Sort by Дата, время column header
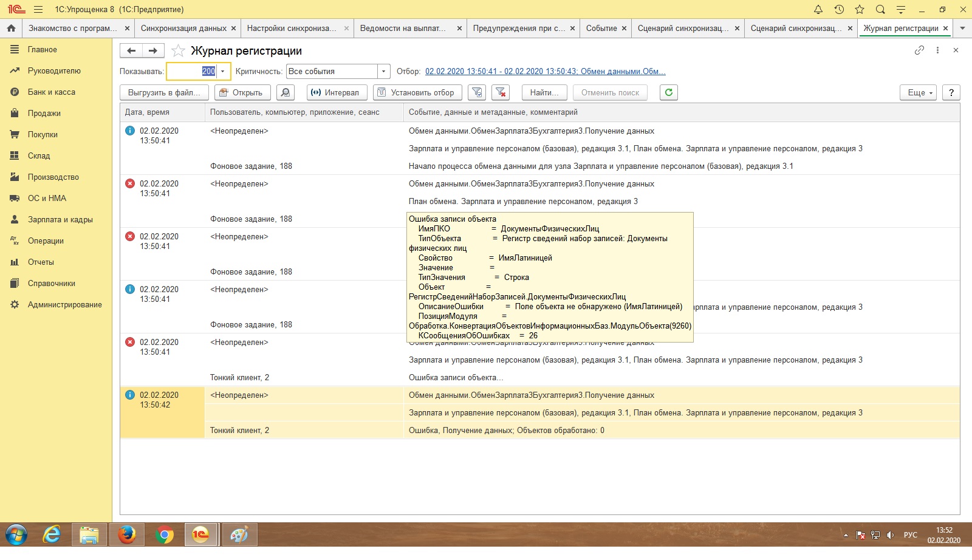Image resolution: width=972 pixels, height=560 pixels. click(163, 112)
